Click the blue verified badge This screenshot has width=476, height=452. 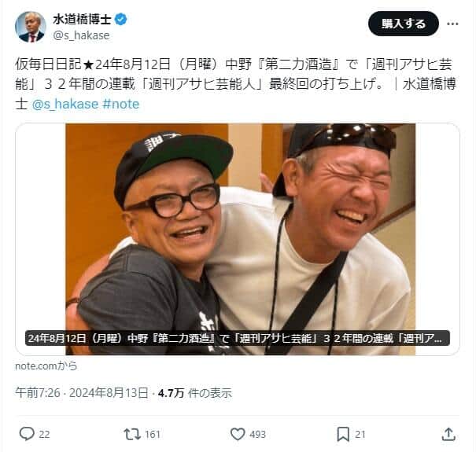[121, 20]
